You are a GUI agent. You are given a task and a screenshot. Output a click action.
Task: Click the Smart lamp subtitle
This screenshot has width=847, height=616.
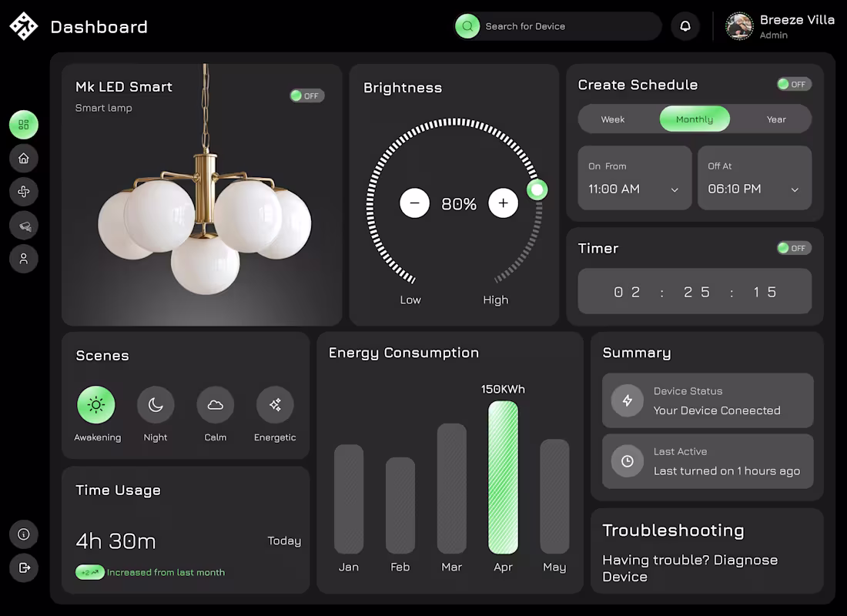(104, 108)
